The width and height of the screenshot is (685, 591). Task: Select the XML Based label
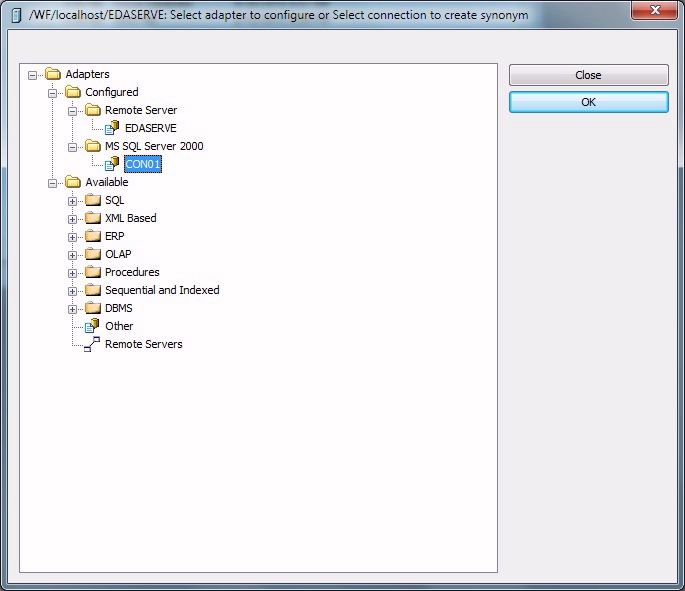click(131, 218)
